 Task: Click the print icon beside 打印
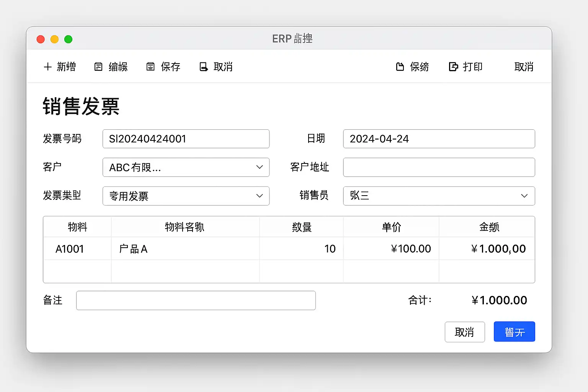pyautogui.click(x=453, y=67)
